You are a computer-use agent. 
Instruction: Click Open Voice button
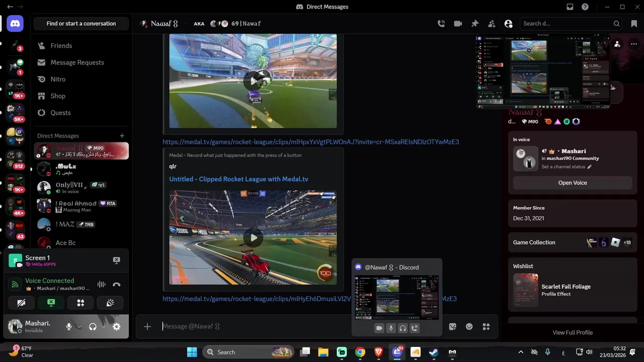pos(573,183)
